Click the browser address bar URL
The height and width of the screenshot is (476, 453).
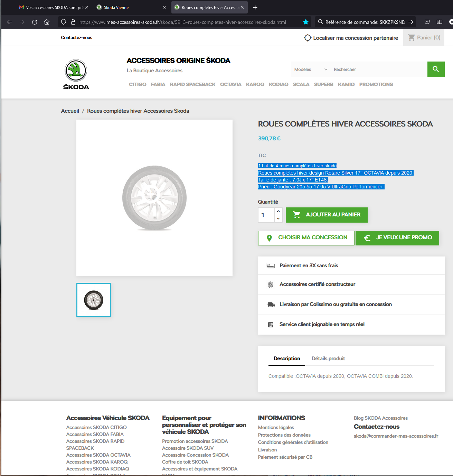click(x=183, y=22)
